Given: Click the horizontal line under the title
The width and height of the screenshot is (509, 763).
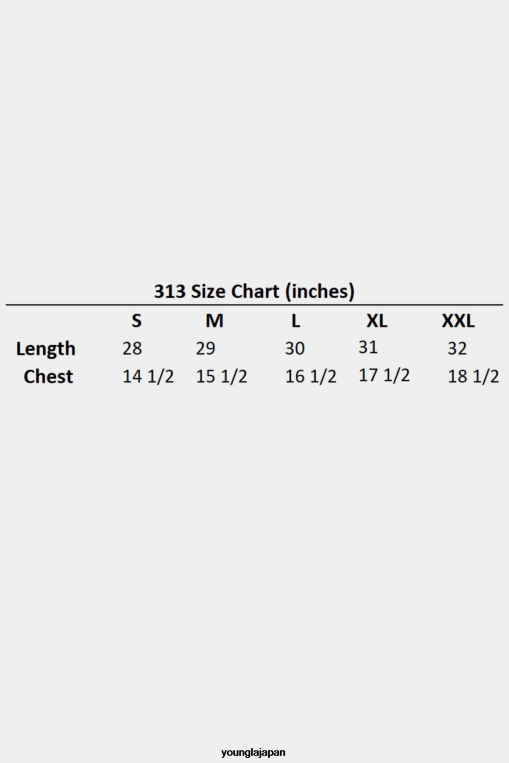Looking at the screenshot, I should point(254,305).
